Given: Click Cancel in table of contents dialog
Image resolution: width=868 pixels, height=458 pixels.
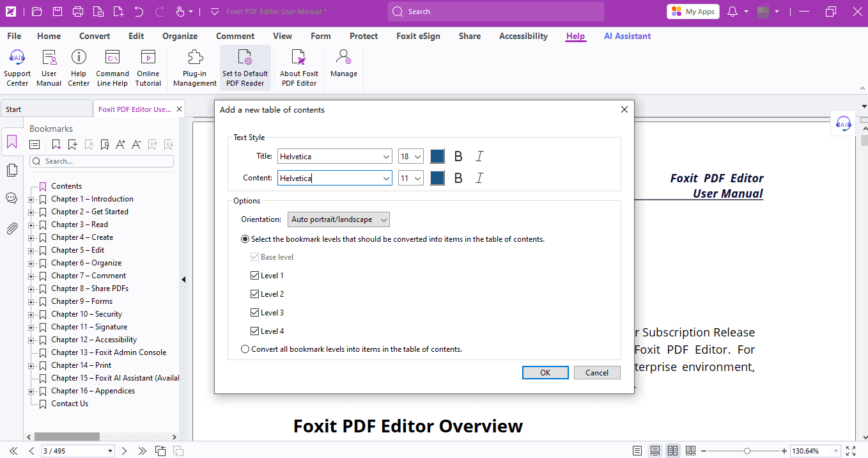Looking at the screenshot, I should [597, 373].
